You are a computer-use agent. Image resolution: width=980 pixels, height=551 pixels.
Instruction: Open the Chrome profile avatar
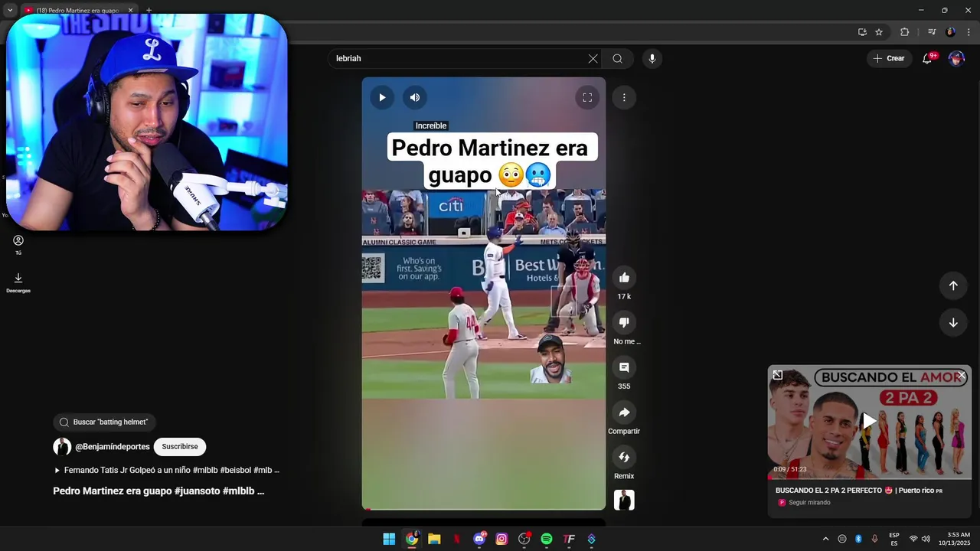[950, 32]
